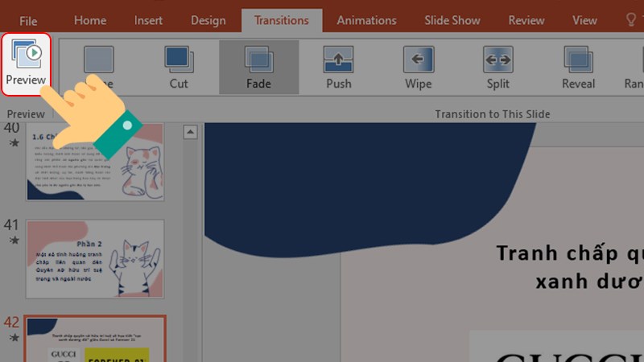The image size is (644, 362).
Task: Click slide 42 thumbnail with GUCCI text
Action: (x=95, y=339)
